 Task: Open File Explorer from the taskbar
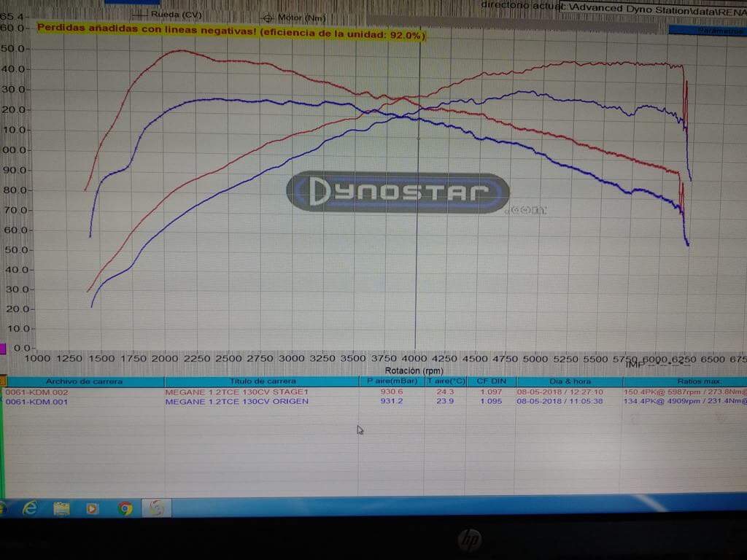[x=61, y=509]
